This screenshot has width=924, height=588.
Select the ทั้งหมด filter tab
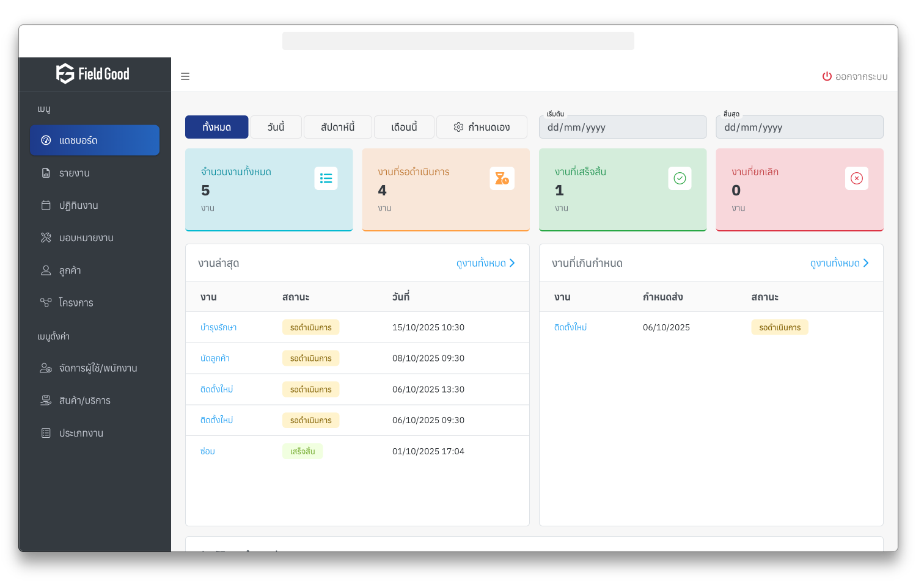click(x=216, y=127)
